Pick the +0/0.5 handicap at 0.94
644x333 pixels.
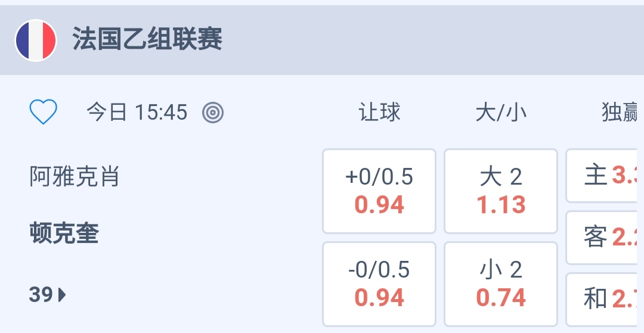pos(379,191)
